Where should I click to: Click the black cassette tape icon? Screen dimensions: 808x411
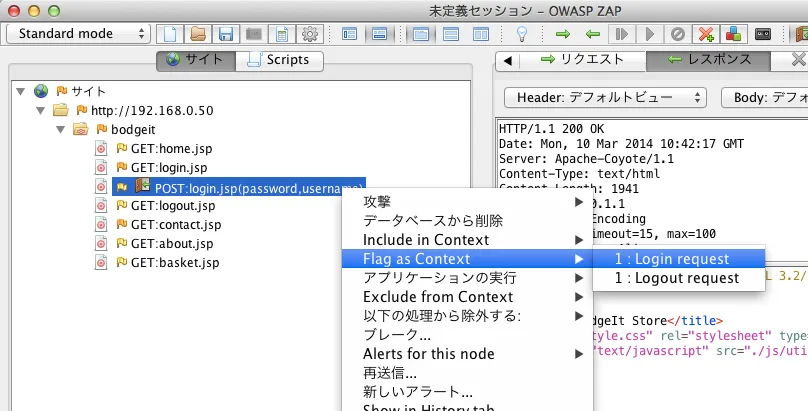[x=763, y=34]
